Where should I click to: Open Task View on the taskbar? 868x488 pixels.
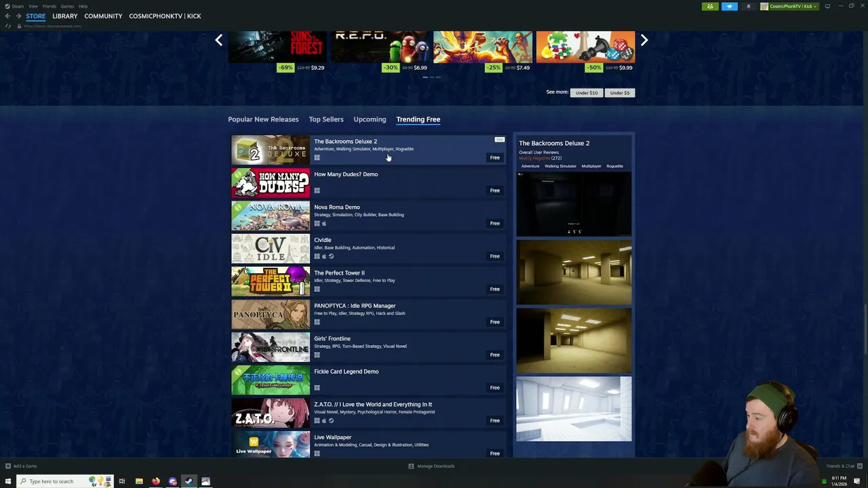tap(122, 481)
